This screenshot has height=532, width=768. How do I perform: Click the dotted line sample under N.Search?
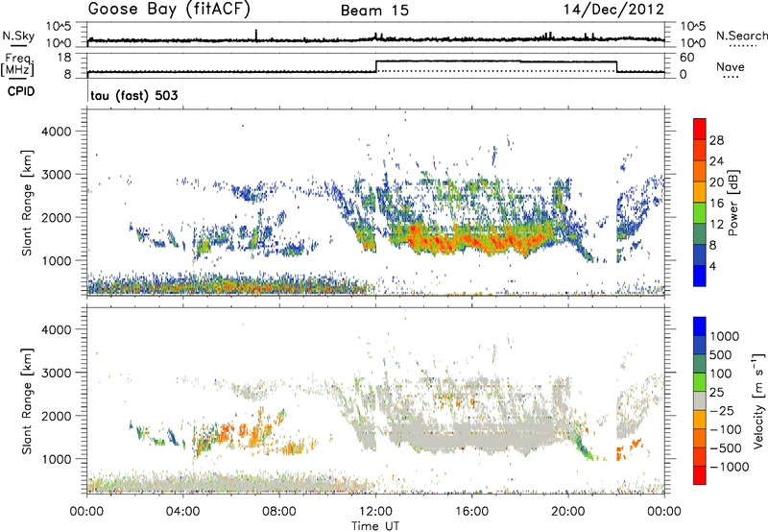tap(743, 46)
